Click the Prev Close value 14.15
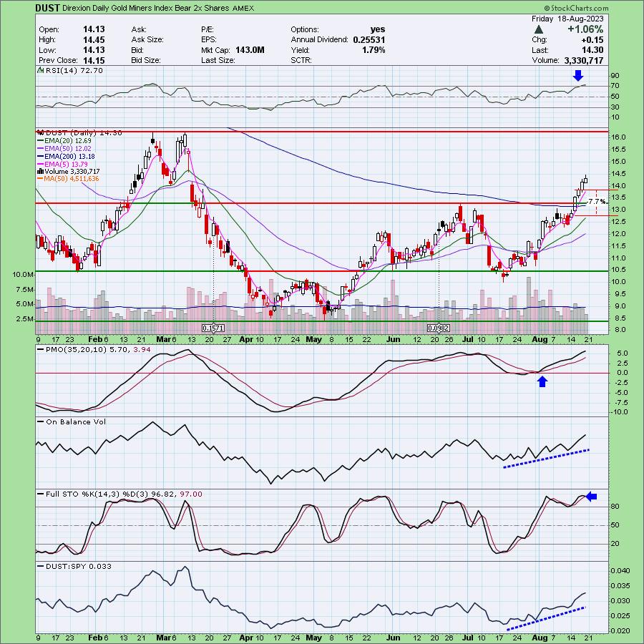 pyautogui.click(x=94, y=60)
